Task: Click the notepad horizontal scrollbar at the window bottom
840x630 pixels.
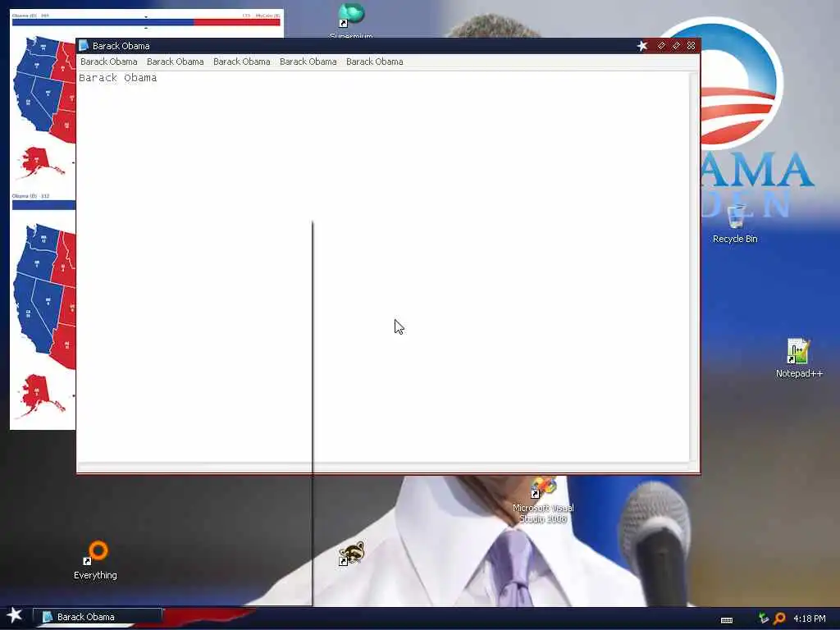Action: pyautogui.click(x=384, y=467)
